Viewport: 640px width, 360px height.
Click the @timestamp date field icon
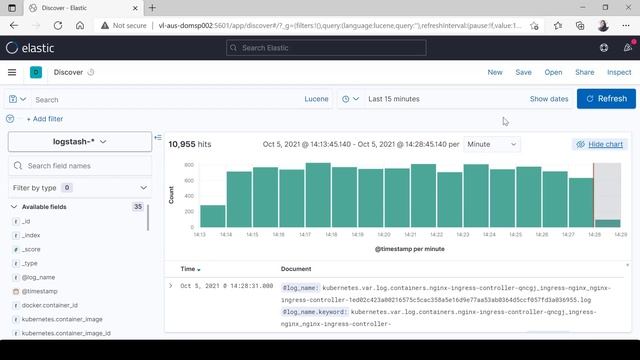[16, 291]
